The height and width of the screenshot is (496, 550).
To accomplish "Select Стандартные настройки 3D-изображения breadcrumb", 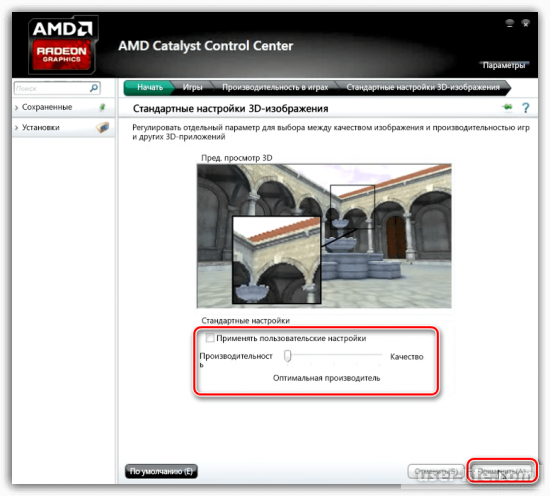I will 423,87.
